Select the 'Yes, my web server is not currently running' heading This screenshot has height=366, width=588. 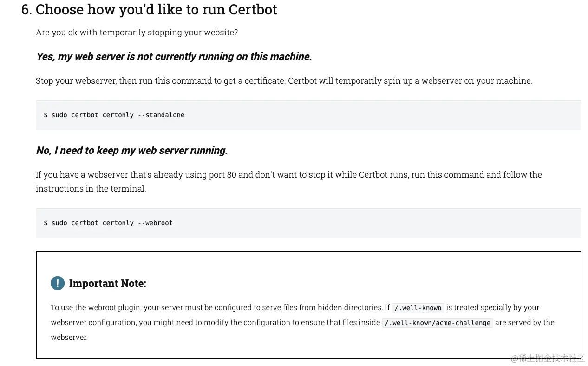pos(174,56)
